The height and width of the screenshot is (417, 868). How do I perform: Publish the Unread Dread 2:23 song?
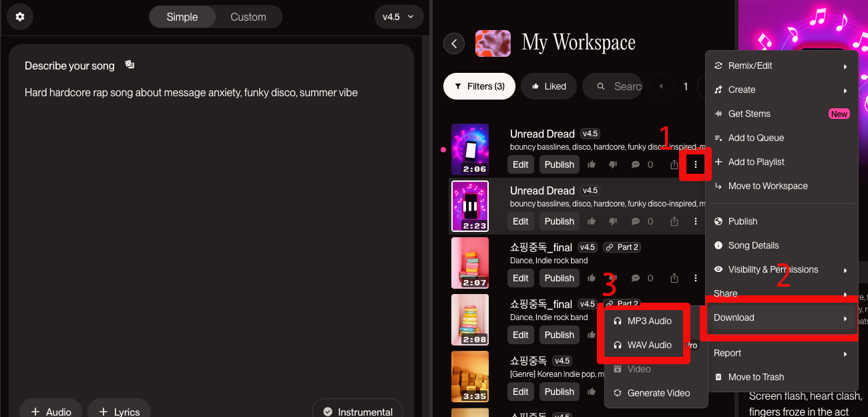(x=560, y=221)
